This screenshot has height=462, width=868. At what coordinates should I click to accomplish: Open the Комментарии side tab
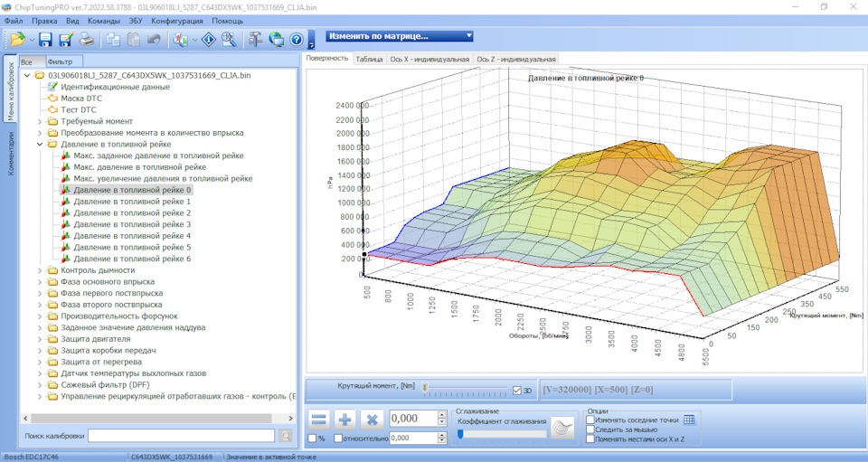click(x=10, y=154)
